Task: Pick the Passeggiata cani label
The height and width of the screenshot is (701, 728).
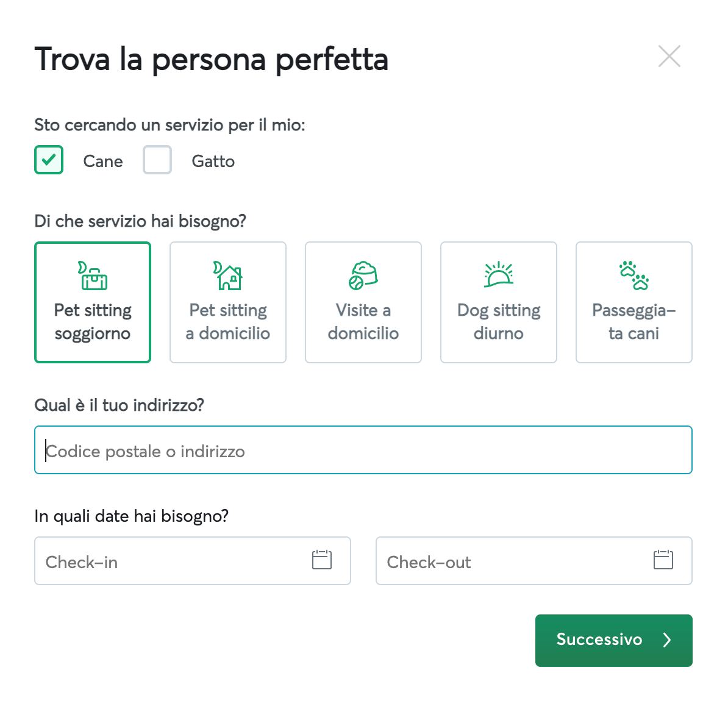Action: click(x=633, y=322)
